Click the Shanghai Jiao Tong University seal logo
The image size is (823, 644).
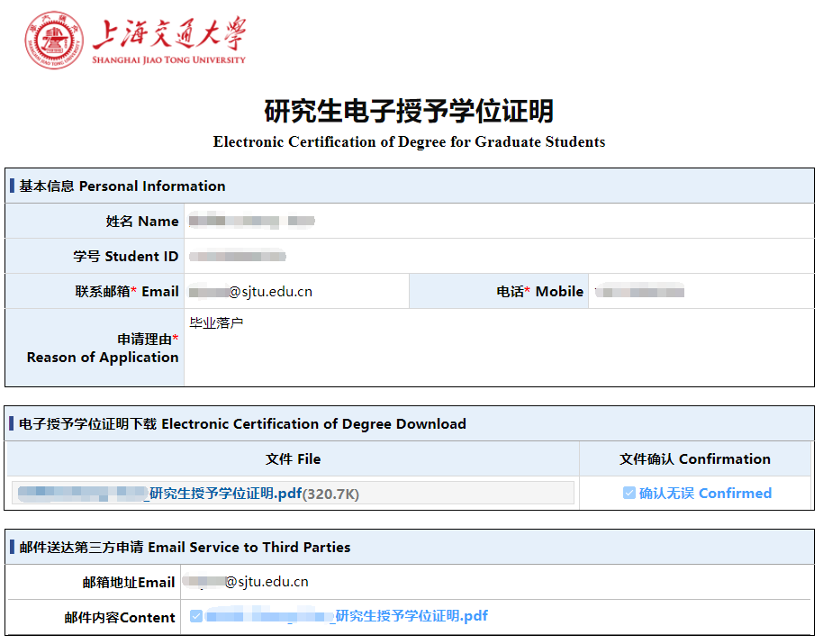coord(54,41)
